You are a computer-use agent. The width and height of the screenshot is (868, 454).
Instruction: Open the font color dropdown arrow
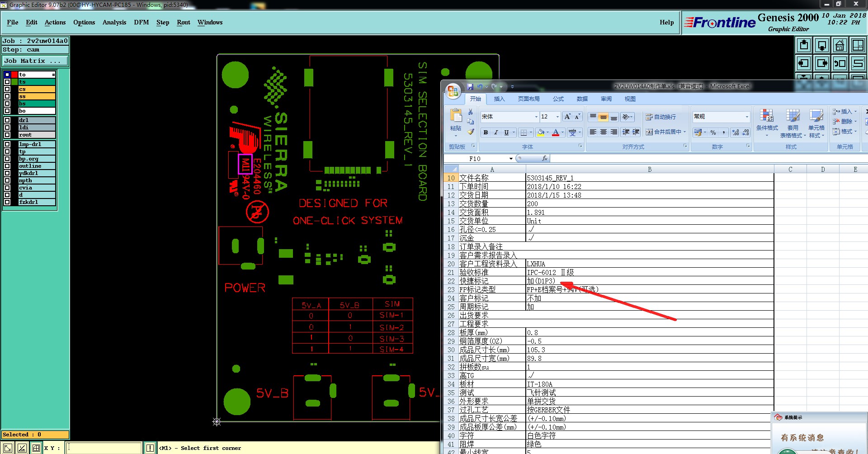pos(562,132)
